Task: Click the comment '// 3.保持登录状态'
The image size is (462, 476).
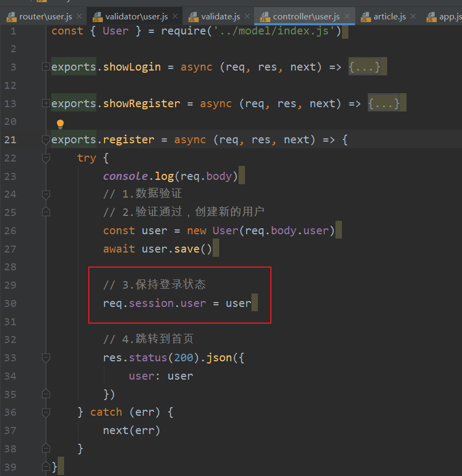Action: [x=155, y=285]
